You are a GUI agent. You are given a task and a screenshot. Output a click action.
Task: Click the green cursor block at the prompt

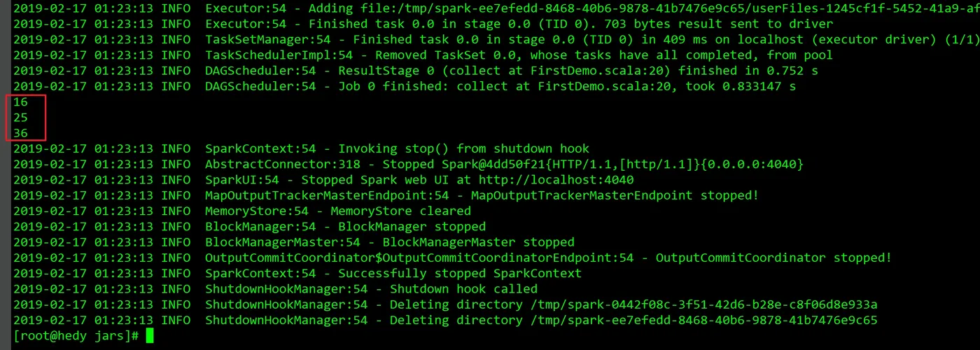(148, 336)
